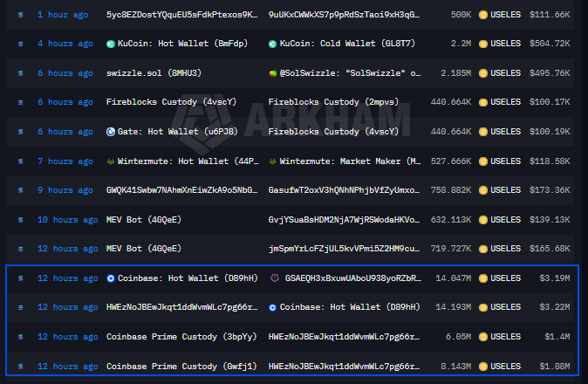The height and width of the screenshot is (384, 588).
Task: Click the USELES coin icon in the $111.66K row
Action: click(x=483, y=15)
